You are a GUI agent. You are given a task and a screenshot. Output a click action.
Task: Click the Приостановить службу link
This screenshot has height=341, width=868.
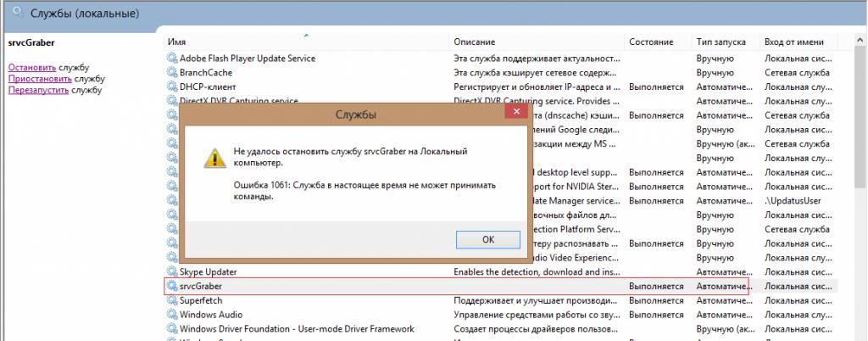coord(39,78)
